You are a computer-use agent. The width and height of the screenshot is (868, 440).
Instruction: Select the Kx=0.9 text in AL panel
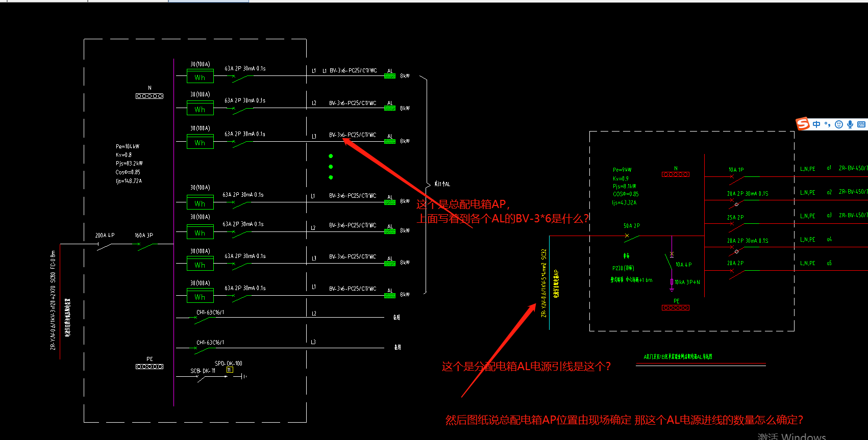pyautogui.click(x=621, y=178)
